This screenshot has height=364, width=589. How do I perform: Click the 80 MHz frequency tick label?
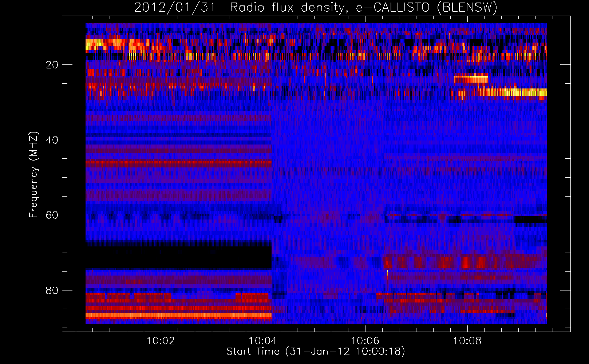click(52, 290)
